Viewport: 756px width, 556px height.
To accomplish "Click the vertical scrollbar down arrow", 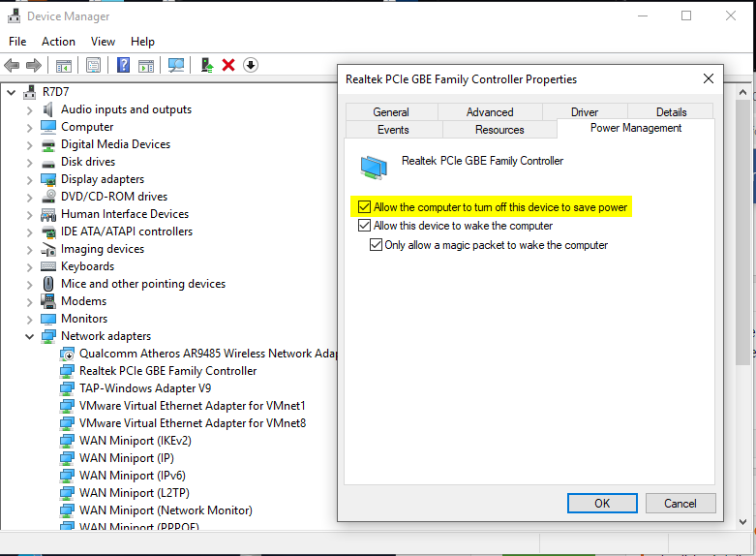I will (743, 521).
